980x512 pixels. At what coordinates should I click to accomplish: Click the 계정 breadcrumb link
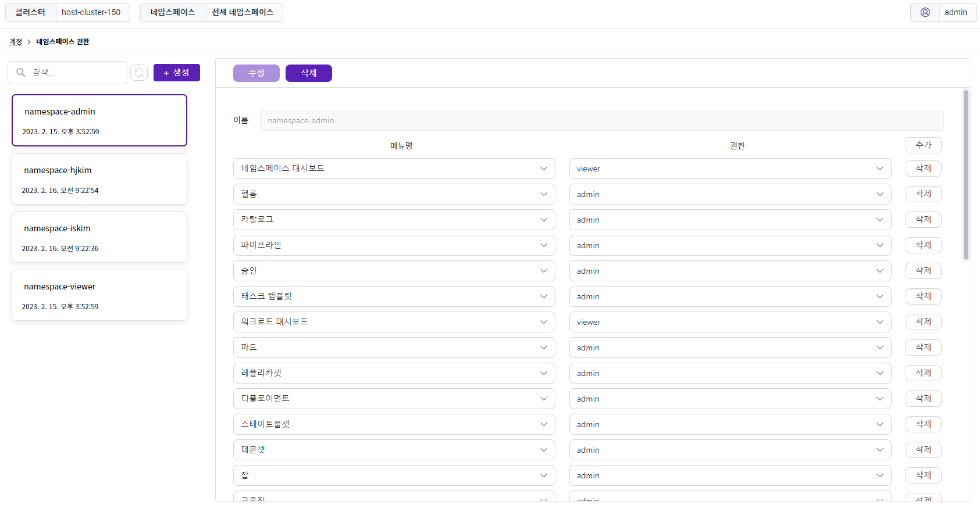click(16, 42)
